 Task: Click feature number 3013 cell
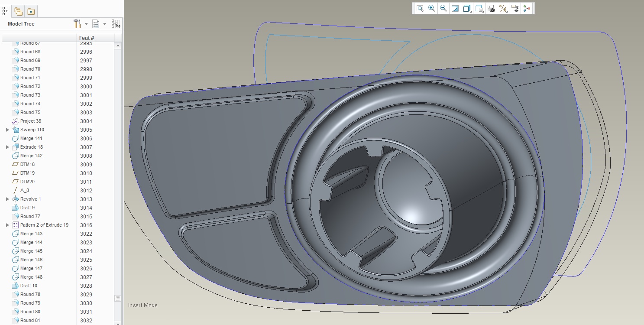coord(86,199)
